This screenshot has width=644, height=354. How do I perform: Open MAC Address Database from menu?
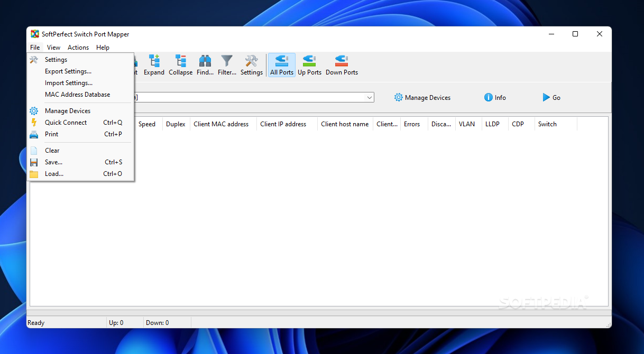point(80,95)
